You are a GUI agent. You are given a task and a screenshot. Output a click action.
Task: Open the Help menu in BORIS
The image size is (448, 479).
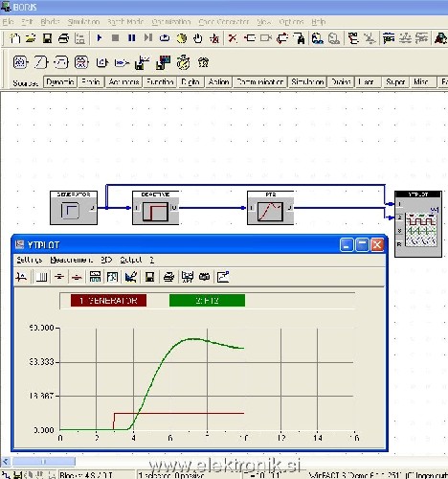click(x=319, y=22)
